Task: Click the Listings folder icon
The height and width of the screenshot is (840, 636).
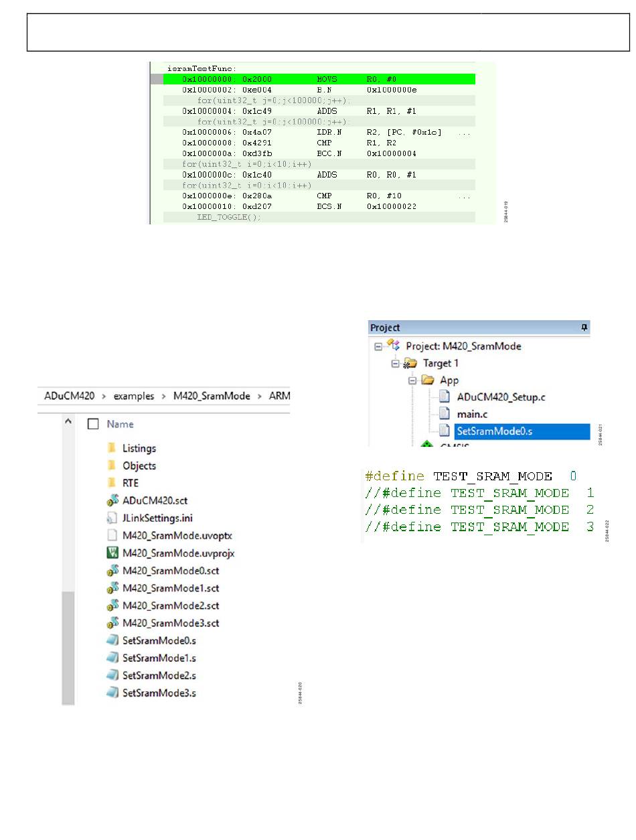Action: pos(112,448)
